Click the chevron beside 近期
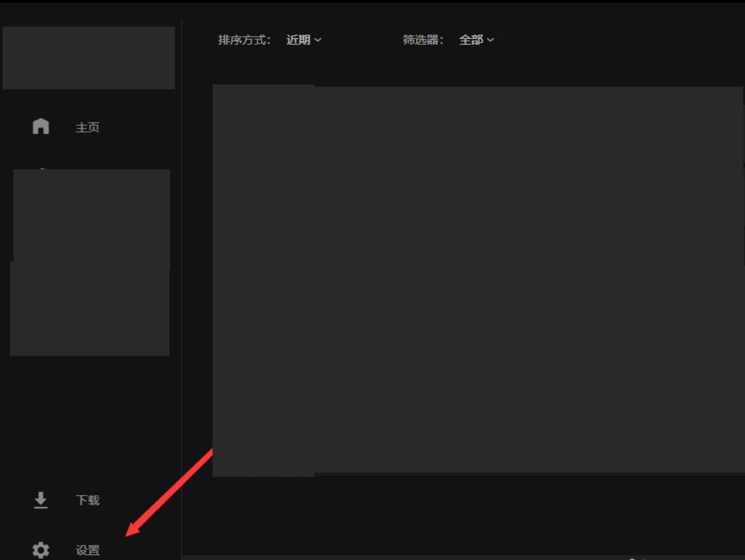This screenshot has height=560, width=745. (x=318, y=40)
